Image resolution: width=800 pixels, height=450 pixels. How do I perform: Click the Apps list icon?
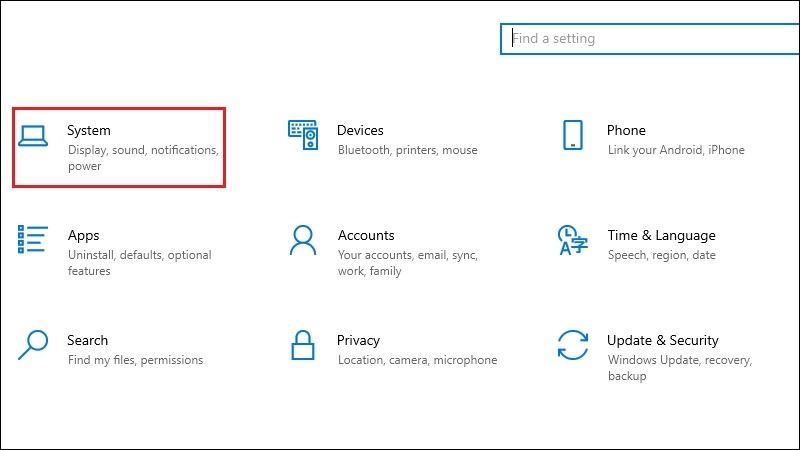(33, 239)
